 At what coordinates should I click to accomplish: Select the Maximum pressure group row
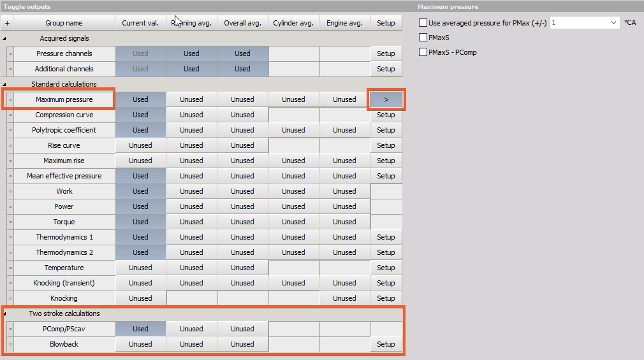(x=64, y=100)
